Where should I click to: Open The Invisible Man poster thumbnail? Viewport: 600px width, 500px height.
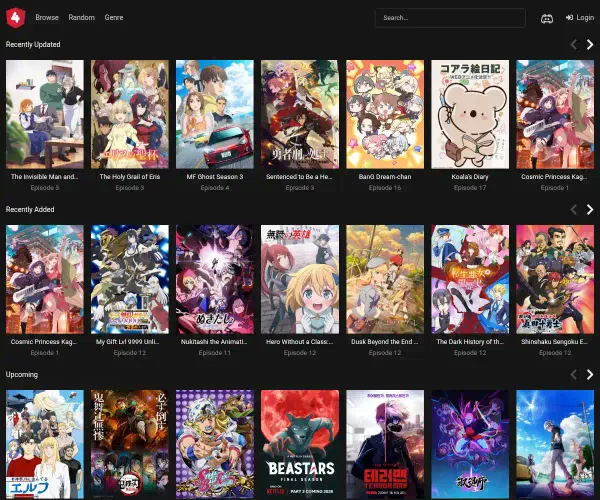pyautogui.click(x=45, y=114)
